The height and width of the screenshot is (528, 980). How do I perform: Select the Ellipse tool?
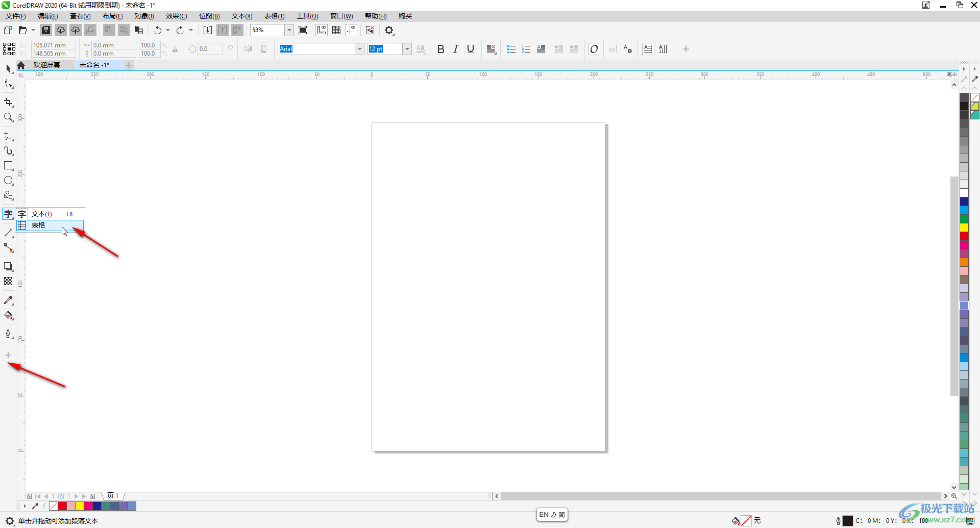point(8,181)
